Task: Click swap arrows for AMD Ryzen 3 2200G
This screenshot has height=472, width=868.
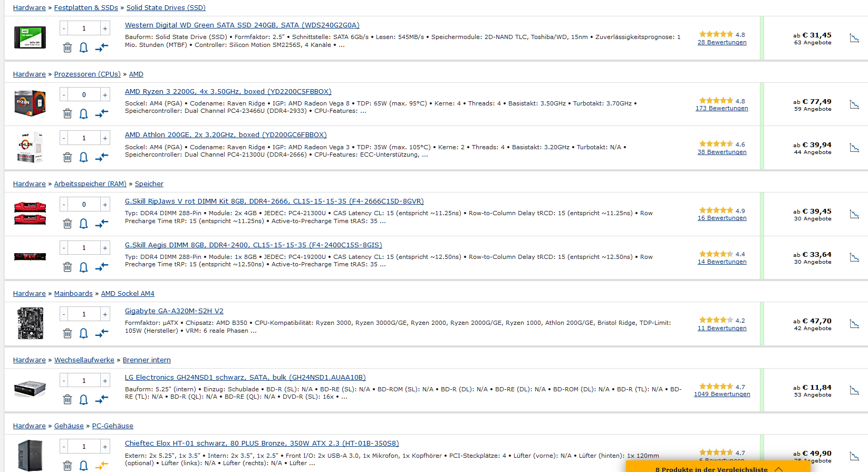Action: pos(102,113)
